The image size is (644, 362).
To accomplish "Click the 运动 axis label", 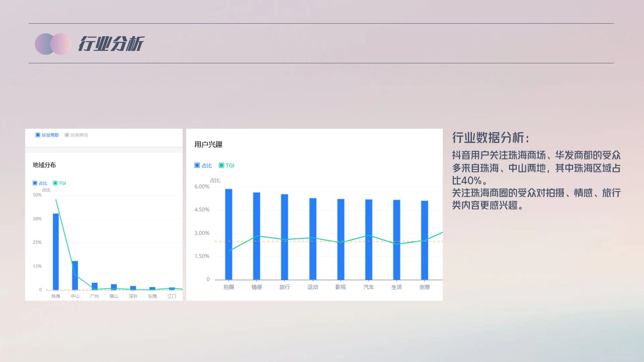I will point(312,287).
